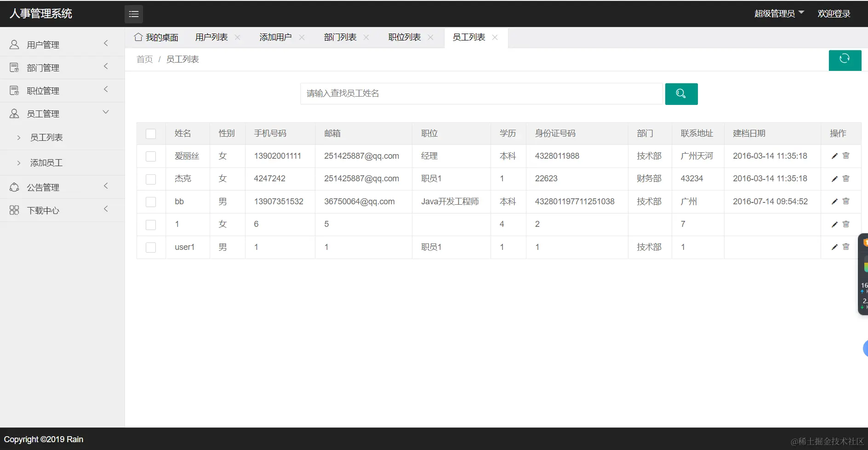Switch to the 部门列表 tab
868x450 pixels.
coord(340,37)
